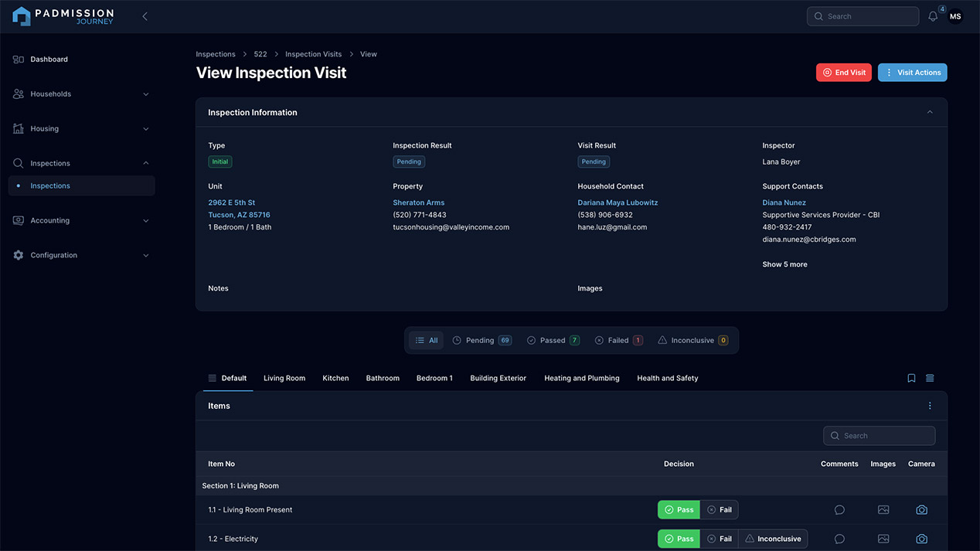Click the Configuration gear icon
The height and width of the screenshot is (551, 980).
click(19, 255)
